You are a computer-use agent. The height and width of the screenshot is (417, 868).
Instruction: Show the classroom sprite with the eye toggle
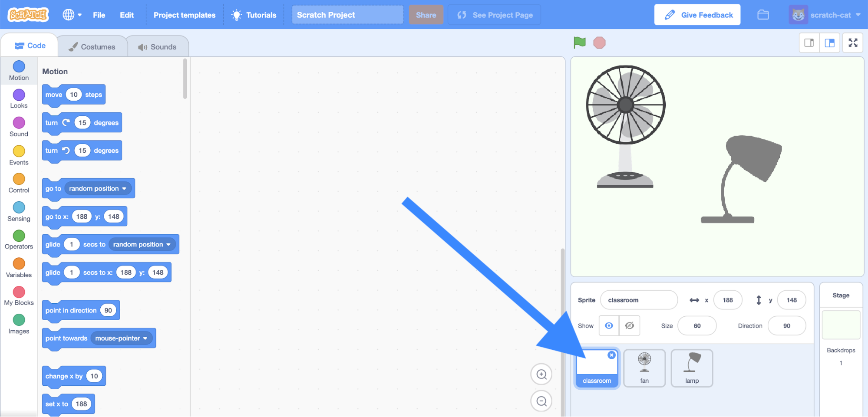[x=609, y=325]
